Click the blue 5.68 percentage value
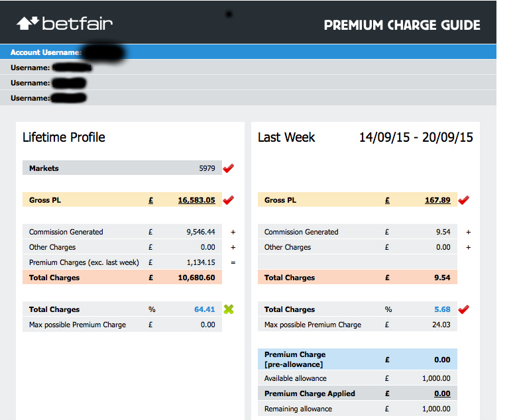Viewport: 517px width, 420px height. [x=442, y=309]
